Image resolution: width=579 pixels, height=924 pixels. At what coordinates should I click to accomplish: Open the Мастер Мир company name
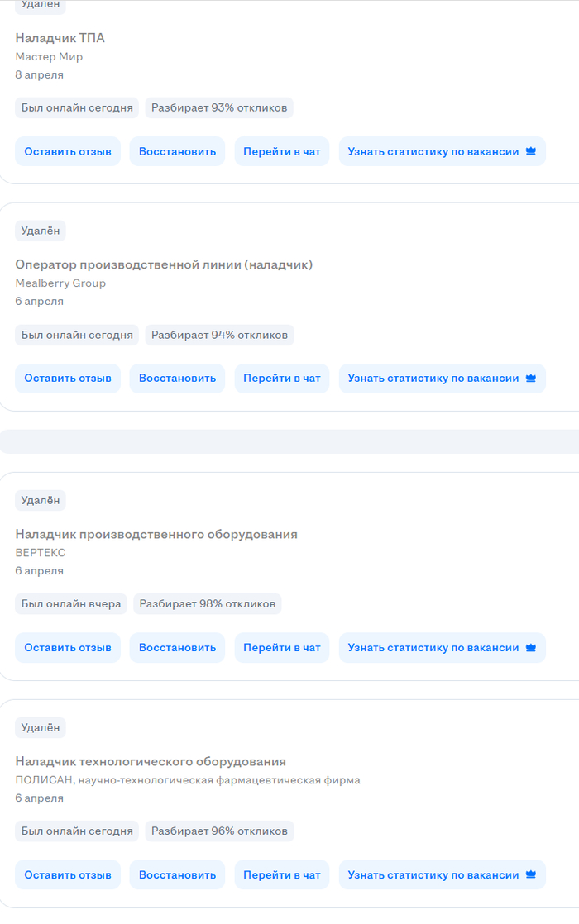pyautogui.click(x=49, y=56)
